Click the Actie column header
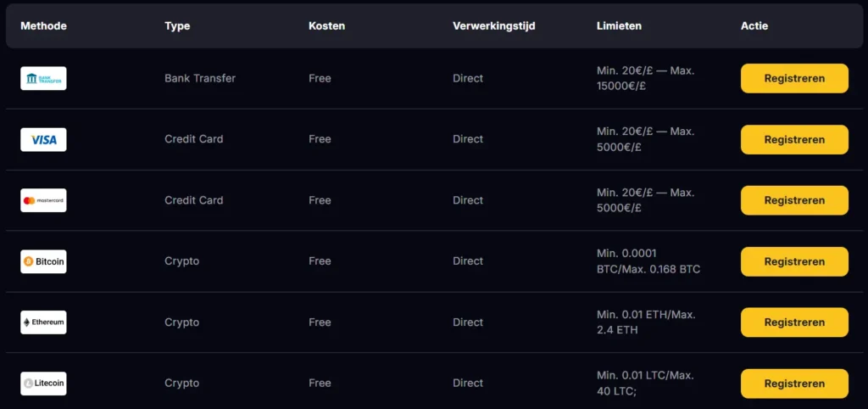This screenshot has height=409, width=868. point(754,26)
